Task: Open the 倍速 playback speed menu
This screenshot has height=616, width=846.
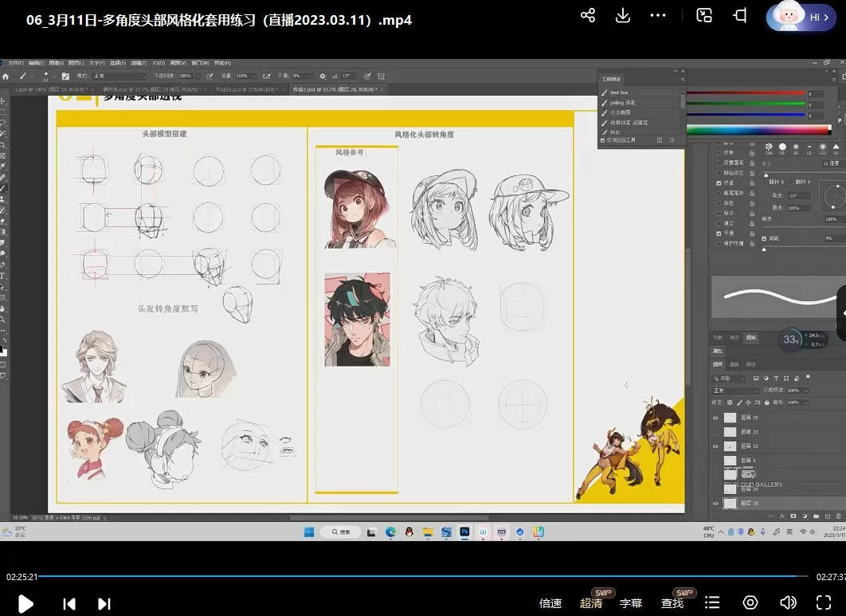Action: tap(550, 603)
